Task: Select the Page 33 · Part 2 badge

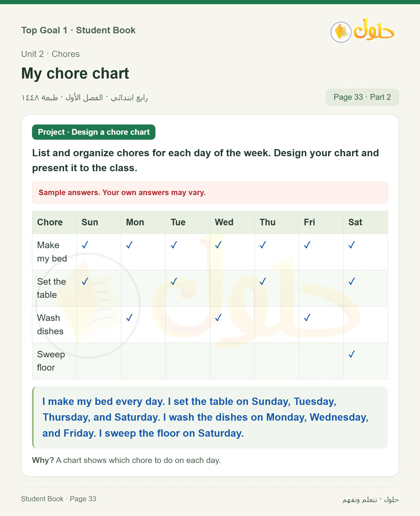Action: point(362,97)
